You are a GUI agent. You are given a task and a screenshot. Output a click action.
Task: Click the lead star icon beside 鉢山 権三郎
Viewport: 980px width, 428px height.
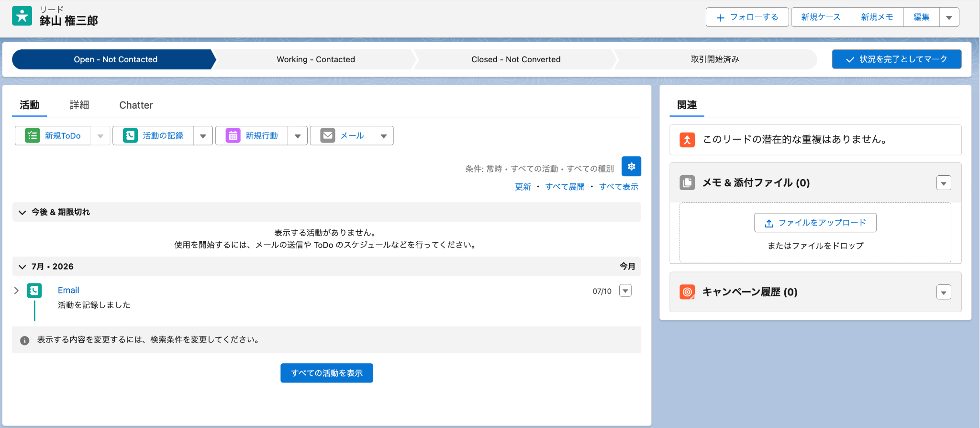(22, 16)
